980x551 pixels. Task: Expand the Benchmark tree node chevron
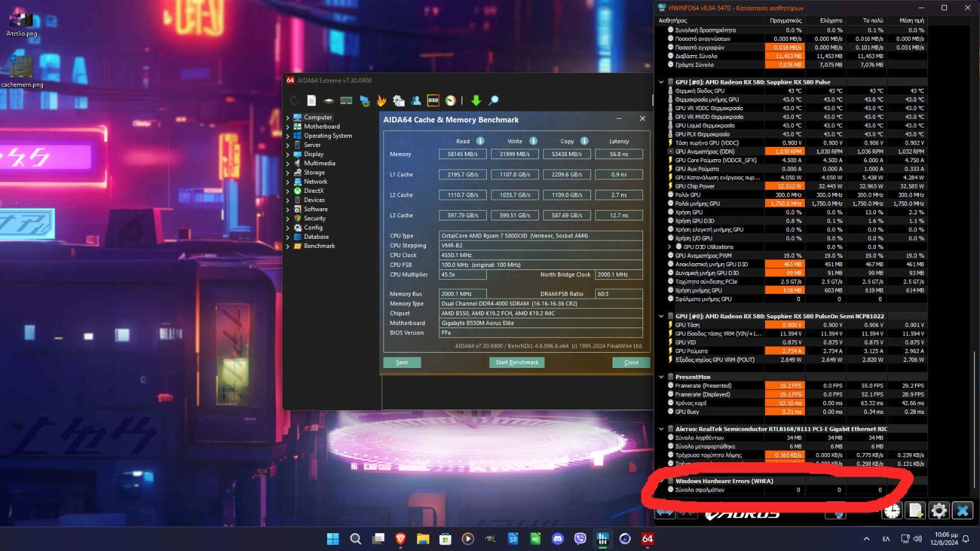pos(288,246)
